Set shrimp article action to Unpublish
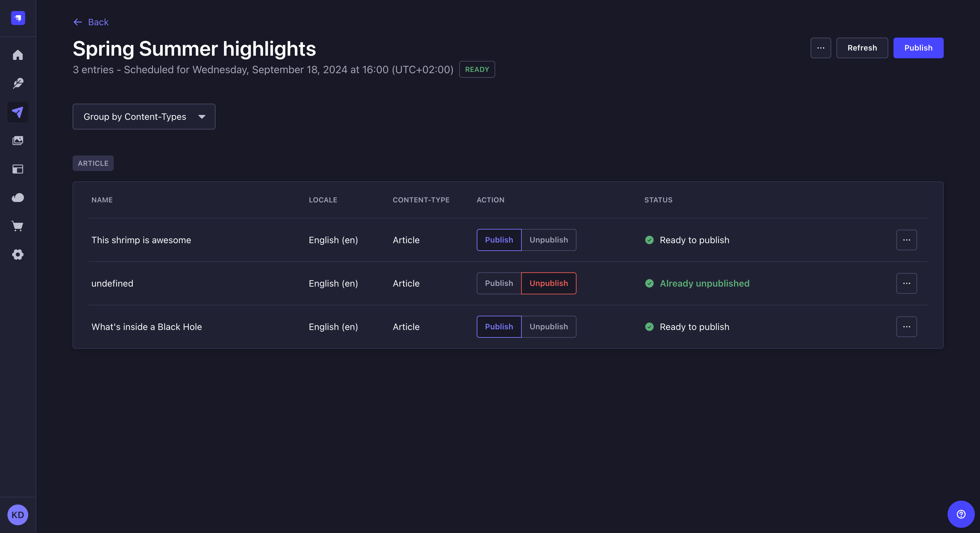Image resolution: width=980 pixels, height=533 pixels. point(548,240)
